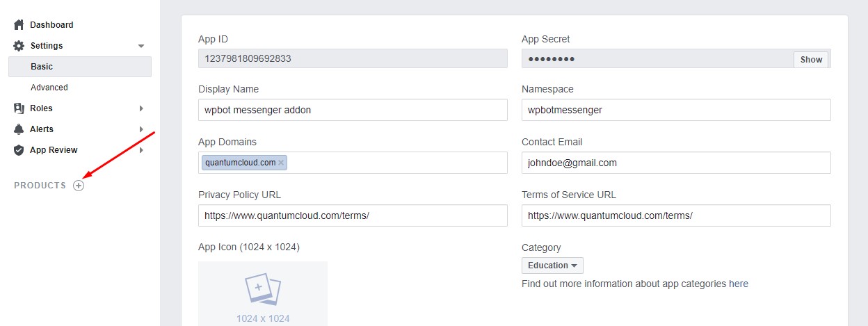This screenshot has height=326, width=868.
Task: Click the PRODUCTS section label
Action: (x=40, y=186)
